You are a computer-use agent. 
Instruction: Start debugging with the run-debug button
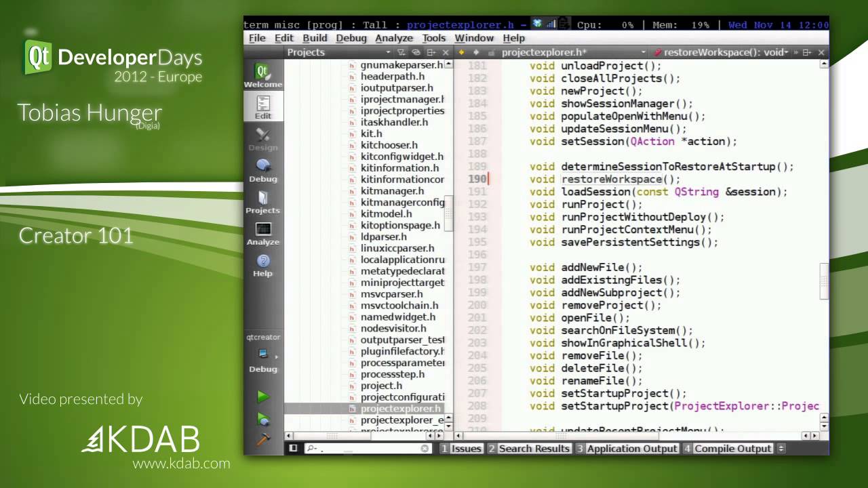click(x=263, y=419)
